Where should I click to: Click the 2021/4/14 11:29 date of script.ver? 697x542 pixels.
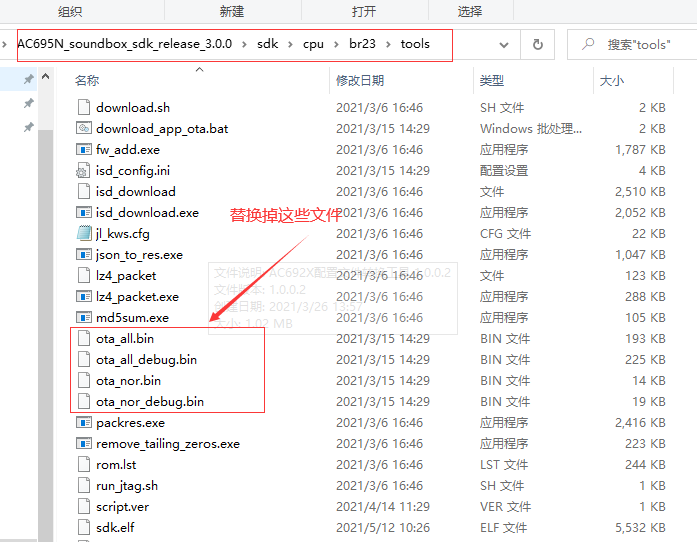[383, 507]
